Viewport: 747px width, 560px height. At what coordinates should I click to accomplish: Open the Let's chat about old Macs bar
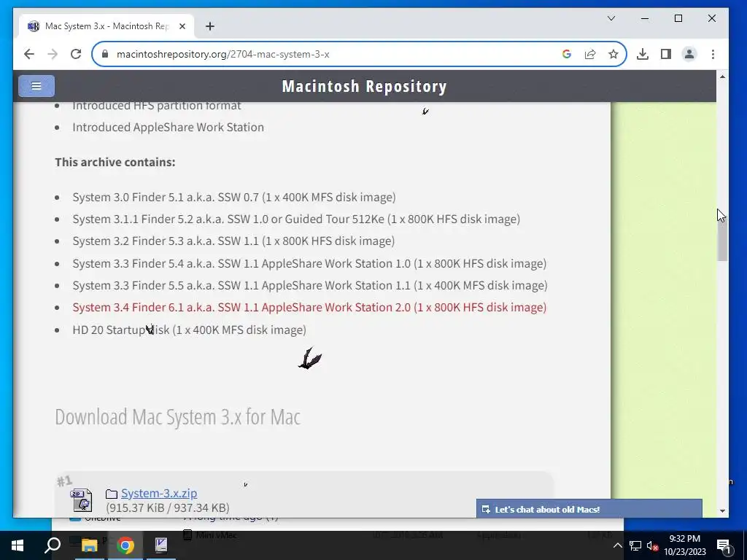[x=589, y=509]
